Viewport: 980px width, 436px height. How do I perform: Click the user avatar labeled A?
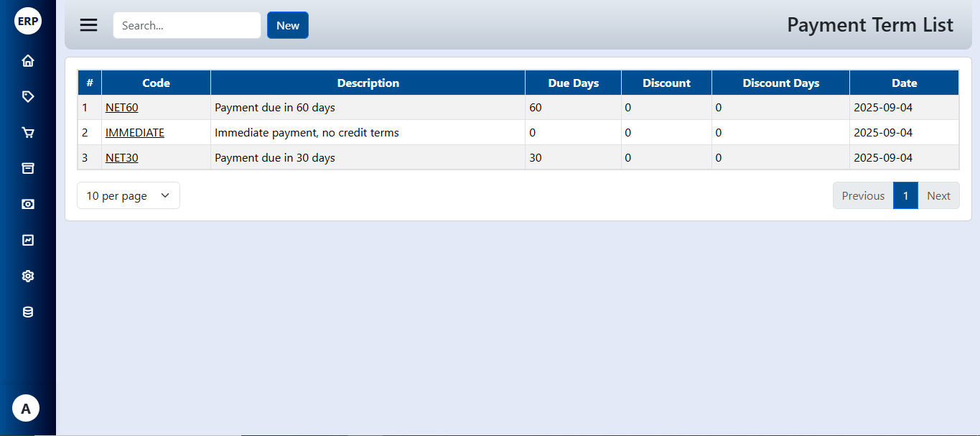click(x=26, y=409)
